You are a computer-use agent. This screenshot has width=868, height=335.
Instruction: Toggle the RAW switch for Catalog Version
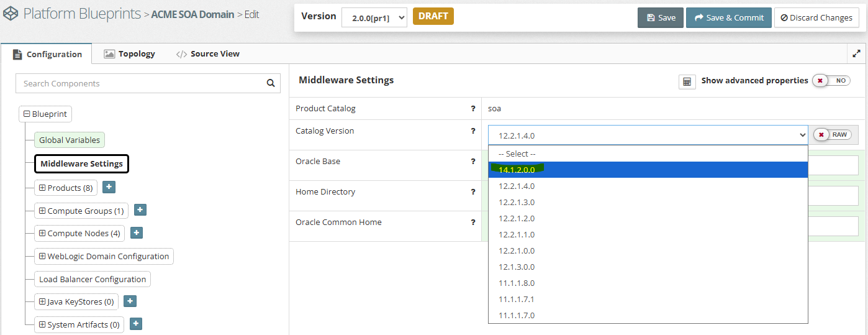tap(832, 135)
